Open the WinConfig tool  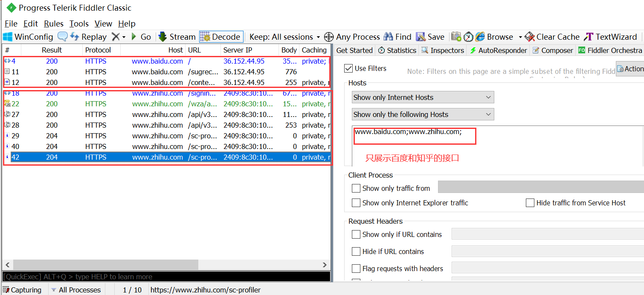28,37
